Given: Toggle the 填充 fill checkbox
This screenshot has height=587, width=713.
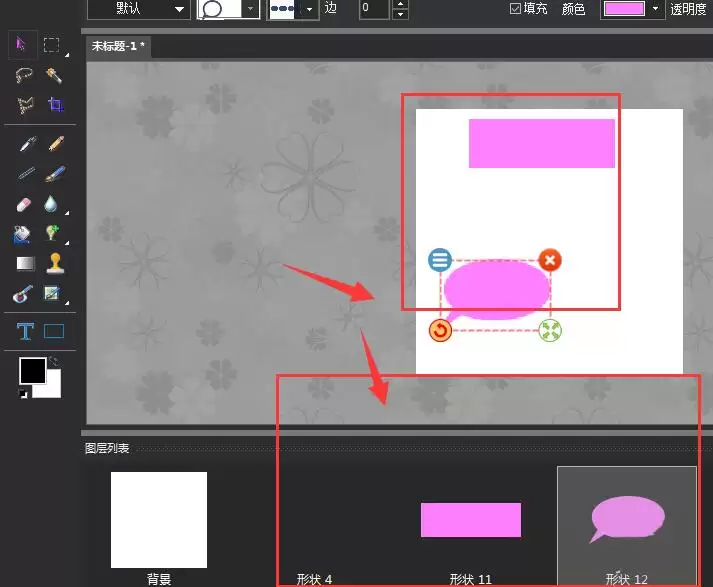Looking at the screenshot, I should [x=515, y=9].
